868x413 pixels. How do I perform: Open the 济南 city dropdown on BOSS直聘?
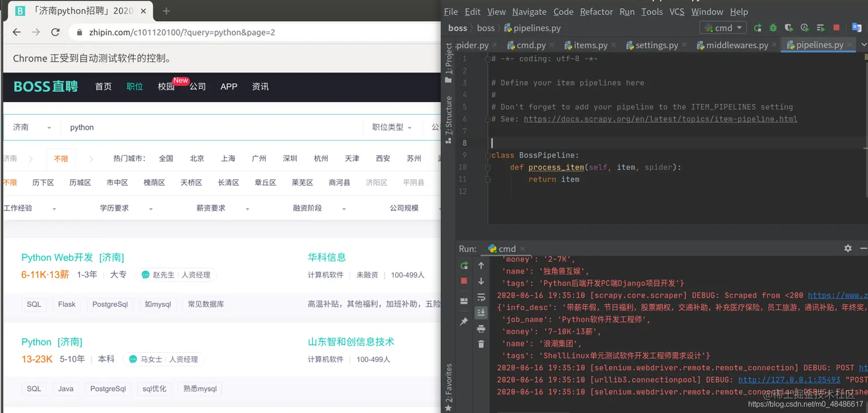click(32, 127)
